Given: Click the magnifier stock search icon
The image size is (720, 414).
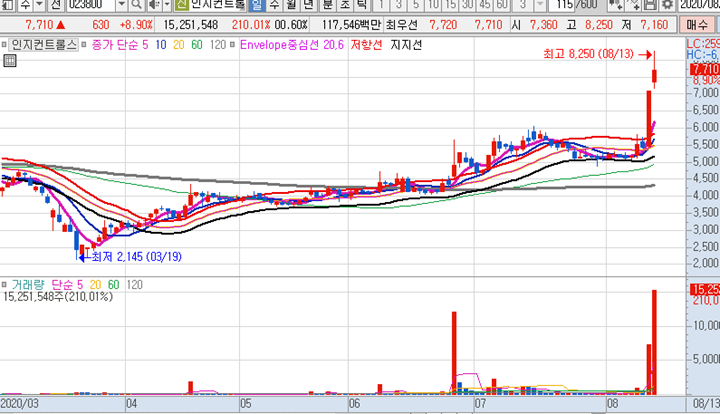Looking at the screenshot, I should click(136, 5).
